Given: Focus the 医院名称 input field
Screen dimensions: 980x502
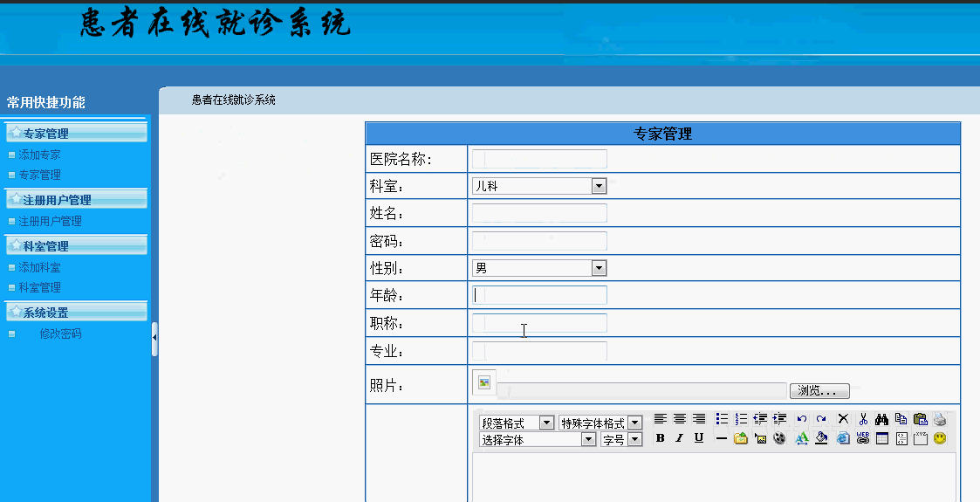Looking at the screenshot, I should point(539,159).
